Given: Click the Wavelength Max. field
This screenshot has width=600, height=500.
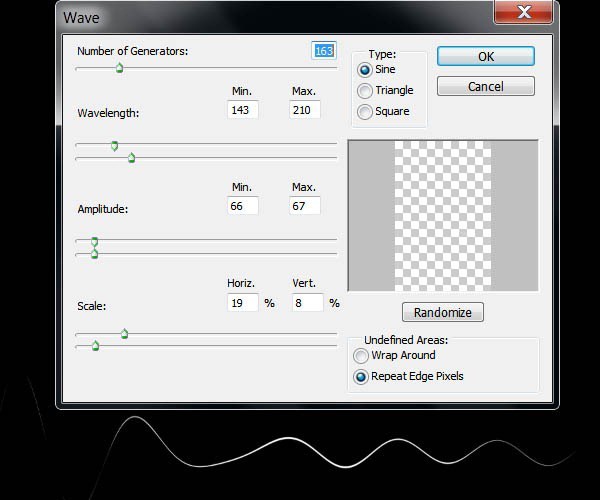Looking at the screenshot, I should point(305,109).
